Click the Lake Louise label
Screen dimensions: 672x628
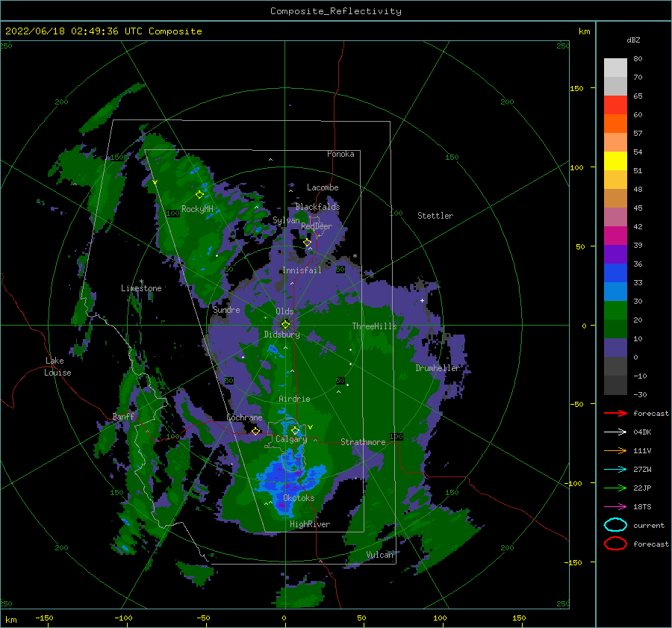57,367
